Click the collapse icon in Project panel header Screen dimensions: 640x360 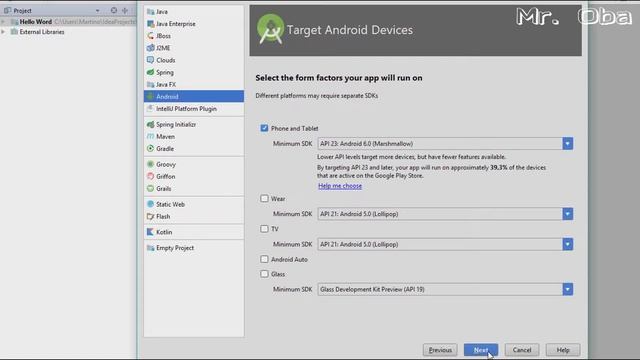click(x=125, y=10)
